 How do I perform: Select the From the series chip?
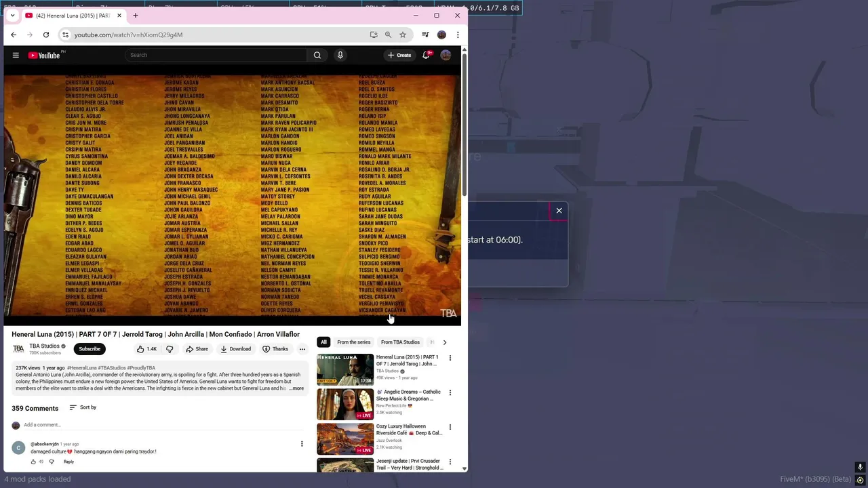point(354,342)
